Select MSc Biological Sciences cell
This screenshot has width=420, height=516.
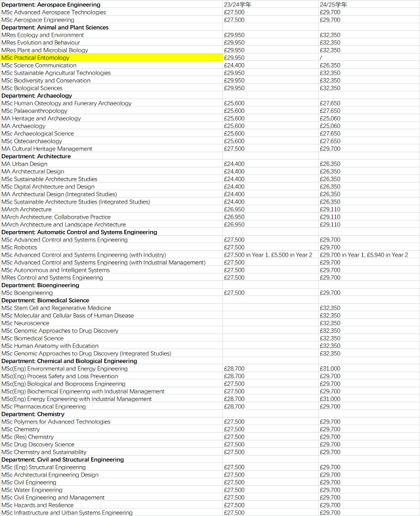pos(112,88)
